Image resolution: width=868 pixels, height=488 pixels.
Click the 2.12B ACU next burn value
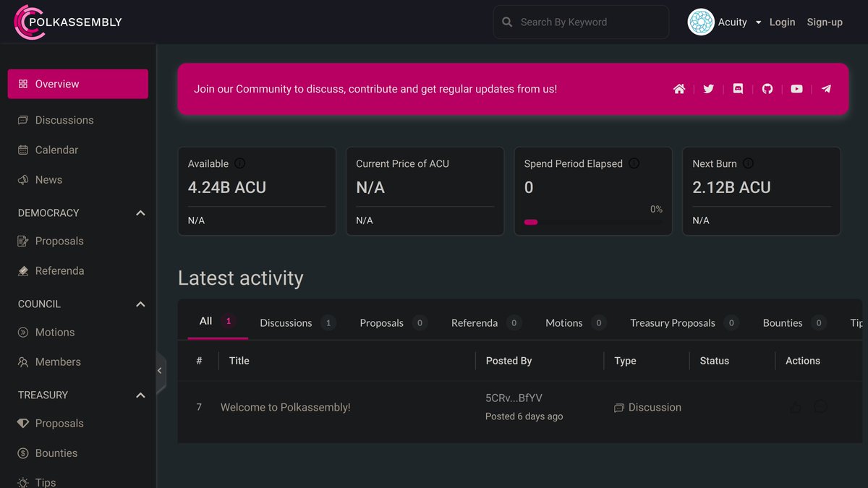(x=731, y=187)
